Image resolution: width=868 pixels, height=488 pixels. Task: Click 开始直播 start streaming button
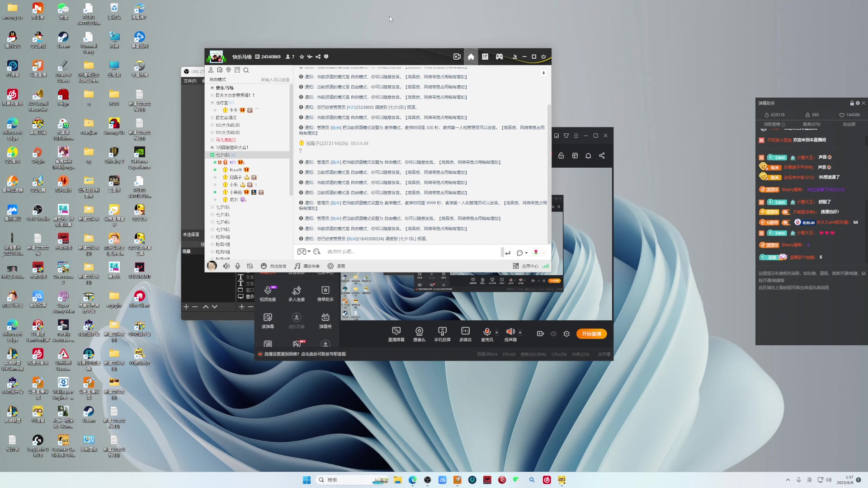tap(591, 334)
